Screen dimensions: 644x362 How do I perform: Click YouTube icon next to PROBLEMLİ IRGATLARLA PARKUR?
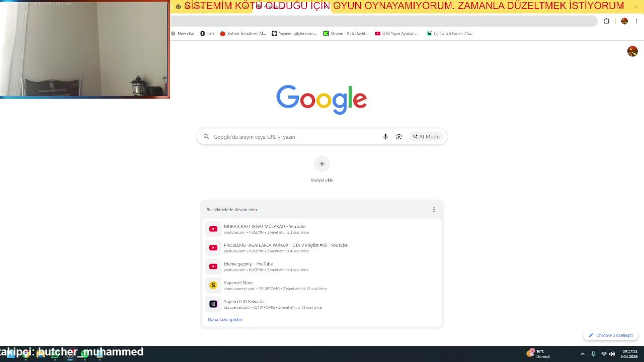tap(213, 248)
